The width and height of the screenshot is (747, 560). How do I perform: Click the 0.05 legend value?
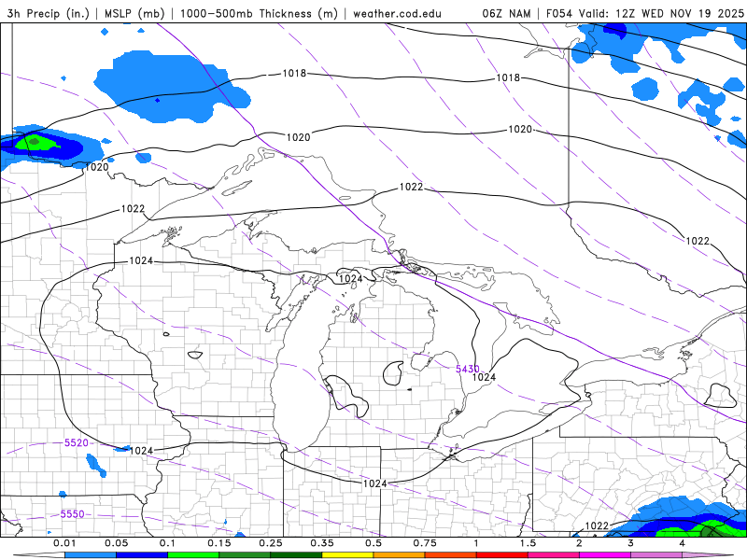point(116,543)
